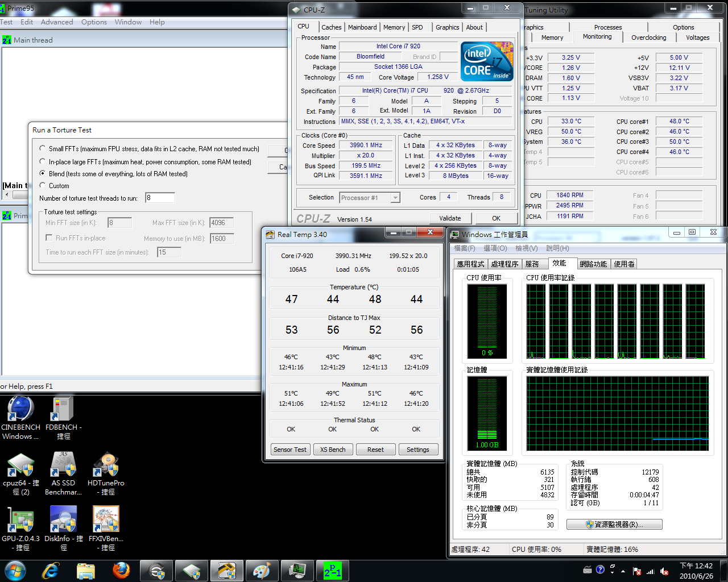Image resolution: width=728 pixels, height=582 pixels.
Task: Click Real Temp Sensor Test button
Action: (290, 450)
